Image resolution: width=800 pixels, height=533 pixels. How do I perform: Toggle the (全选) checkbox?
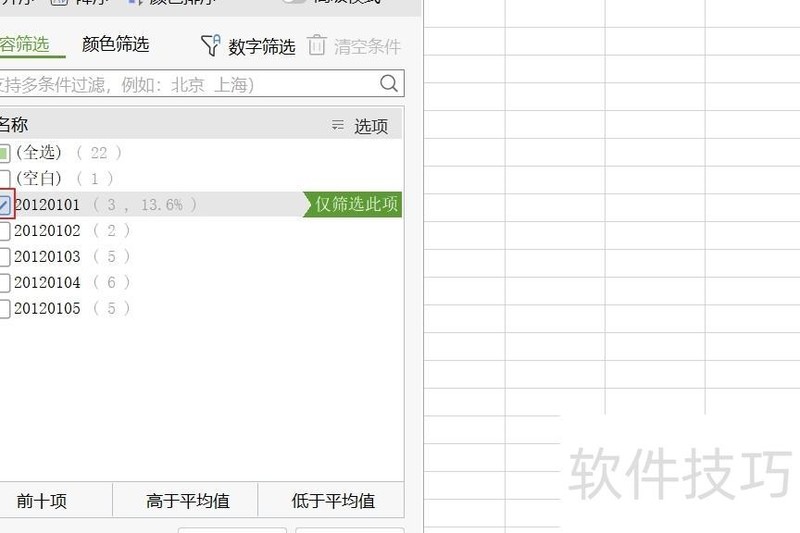click(4, 153)
